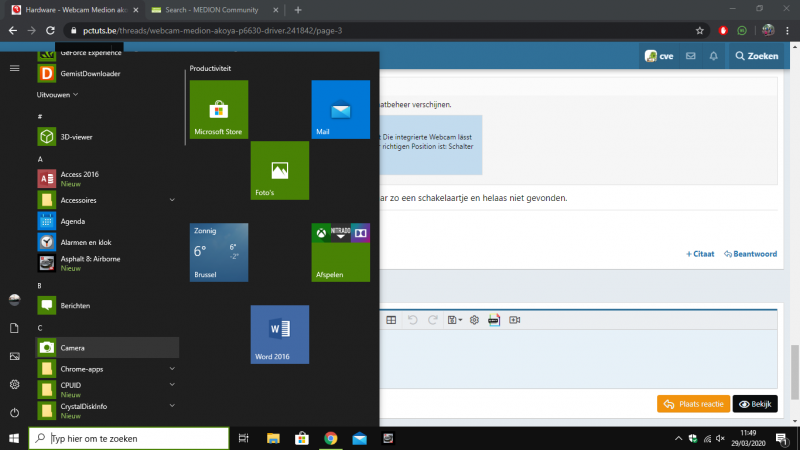This screenshot has height=450, width=800.
Task: Expand the Uitvouwen list
Action: (57, 95)
